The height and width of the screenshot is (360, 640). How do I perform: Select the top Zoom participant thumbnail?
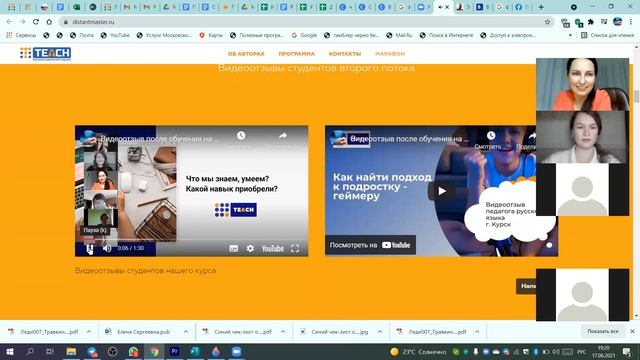pos(582,84)
